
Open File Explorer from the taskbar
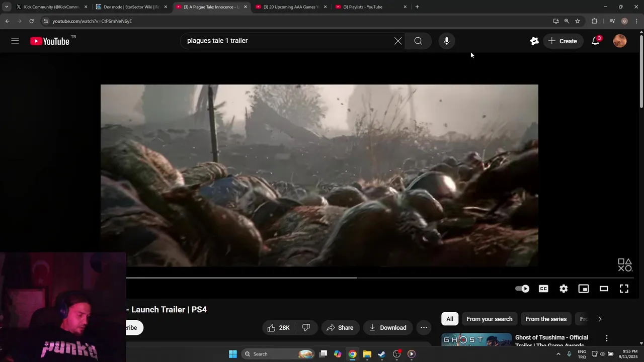click(367, 354)
